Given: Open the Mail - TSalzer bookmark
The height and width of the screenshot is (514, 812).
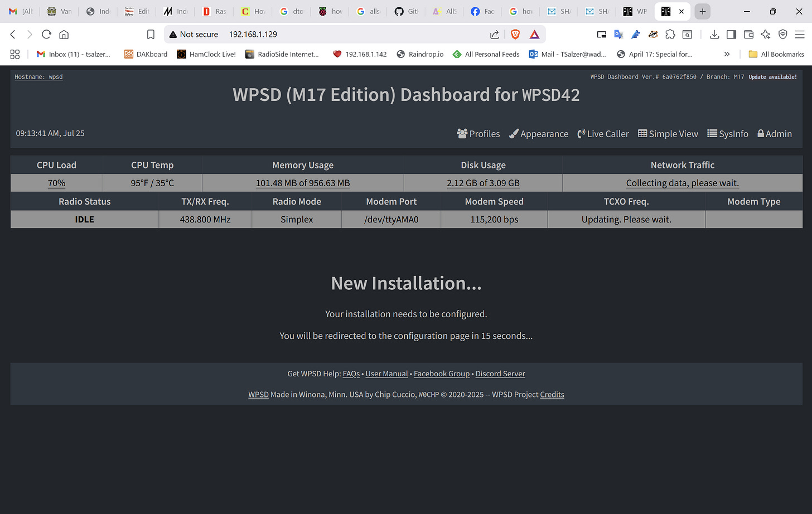Looking at the screenshot, I should (x=567, y=54).
